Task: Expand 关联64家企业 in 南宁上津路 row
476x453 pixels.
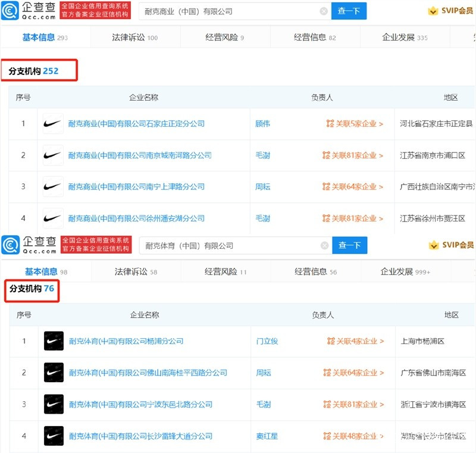Action: (353, 186)
